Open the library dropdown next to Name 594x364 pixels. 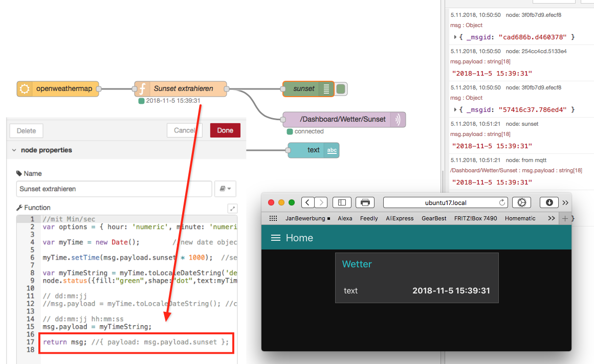[x=226, y=189]
